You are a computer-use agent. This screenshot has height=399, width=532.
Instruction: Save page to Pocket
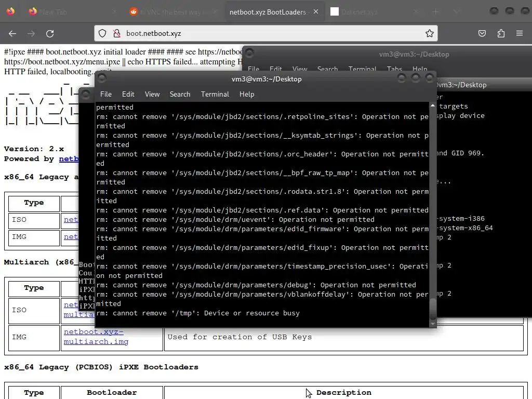tap(482, 33)
